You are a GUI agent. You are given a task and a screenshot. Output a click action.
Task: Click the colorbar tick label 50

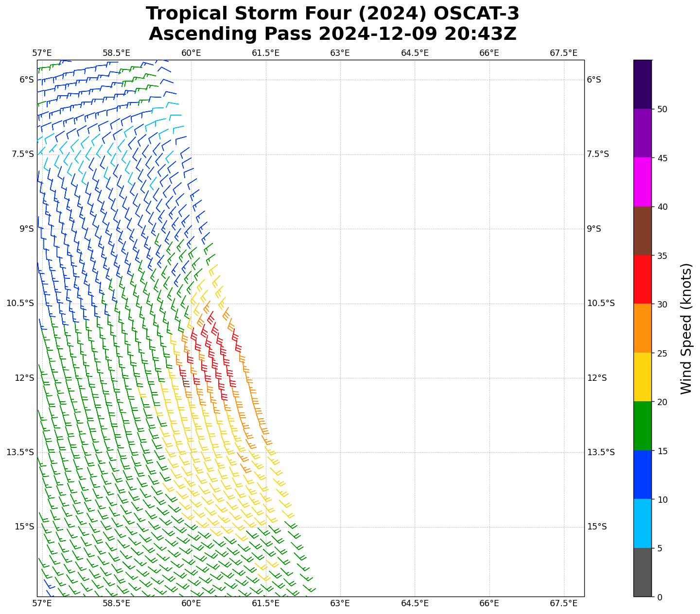click(x=662, y=109)
